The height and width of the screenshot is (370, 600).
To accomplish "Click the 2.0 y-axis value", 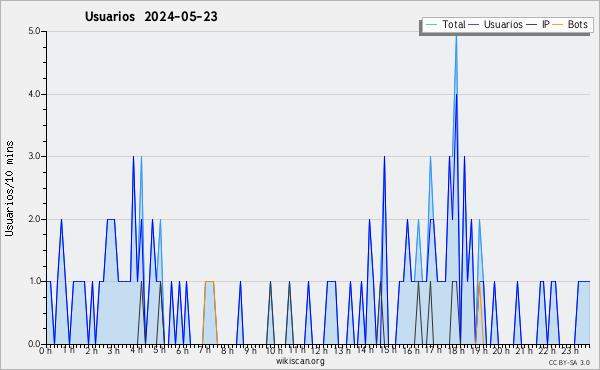I will tap(34, 219).
